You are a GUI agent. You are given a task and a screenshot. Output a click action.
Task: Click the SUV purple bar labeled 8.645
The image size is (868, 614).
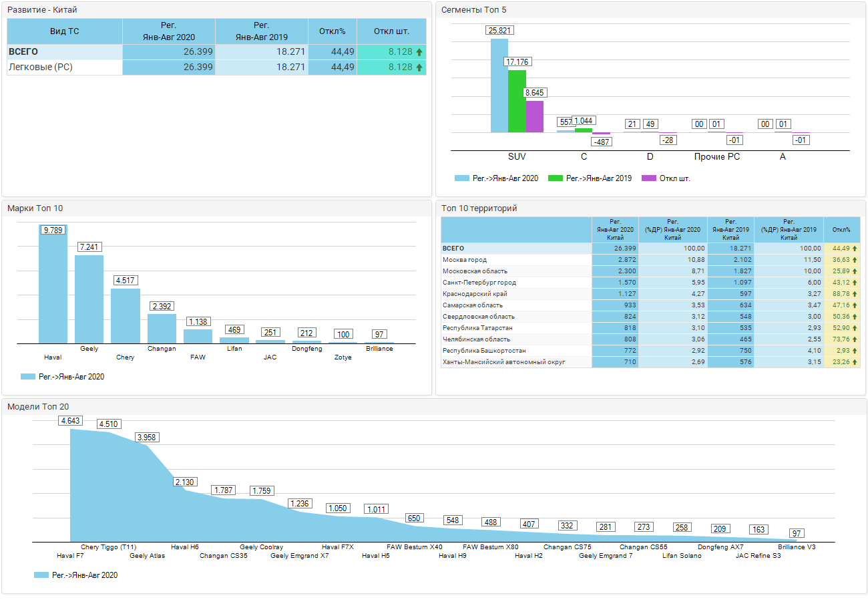pyautogui.click(x=534, y=117)
